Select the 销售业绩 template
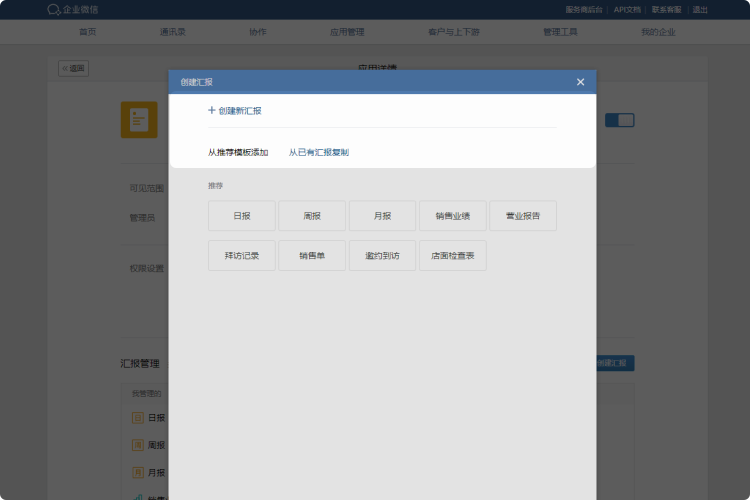The image size is (750, 500). point(452,216)
